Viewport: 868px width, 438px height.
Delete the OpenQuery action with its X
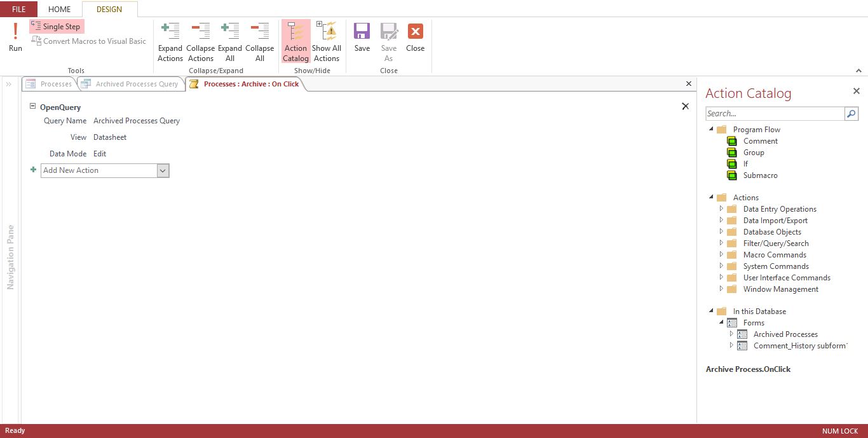pyautogui.click(x=685, y=106)
